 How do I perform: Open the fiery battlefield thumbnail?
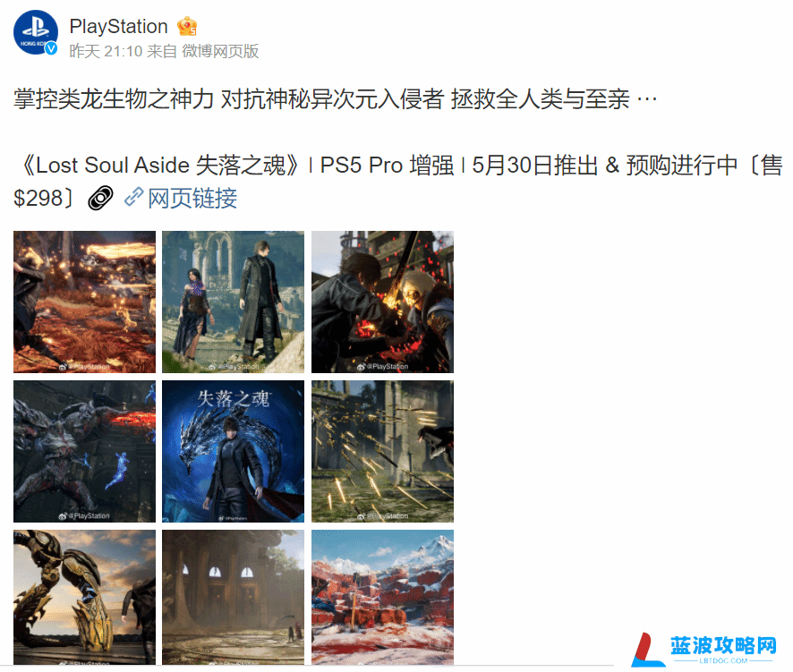click(84, 302)
